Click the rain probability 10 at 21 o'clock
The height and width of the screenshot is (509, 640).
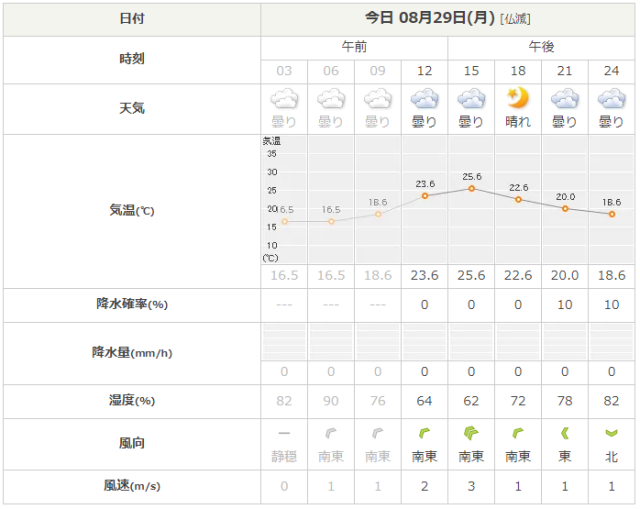[x=565, y=305]
